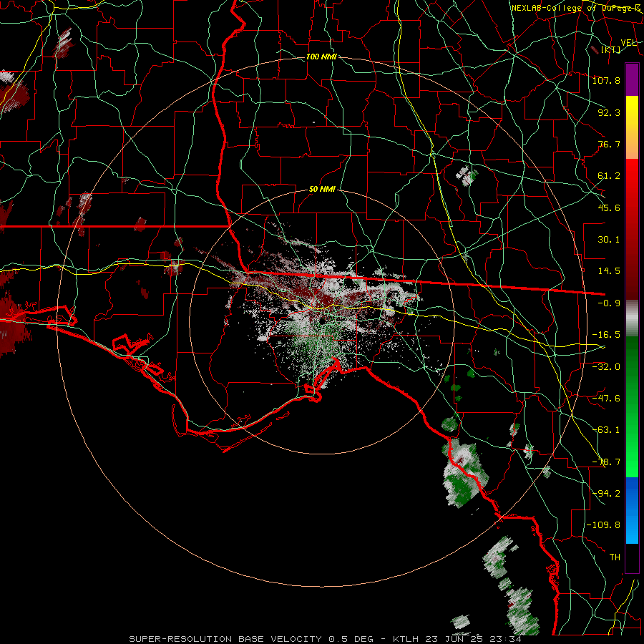The image size is (644, 644).
Task: Click the -94.2 velocity scale label
Action: coord(606,494)
